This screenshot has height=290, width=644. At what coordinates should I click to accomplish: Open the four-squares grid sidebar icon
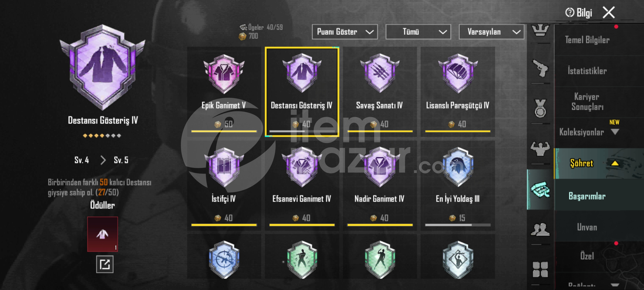coord(540,269)
